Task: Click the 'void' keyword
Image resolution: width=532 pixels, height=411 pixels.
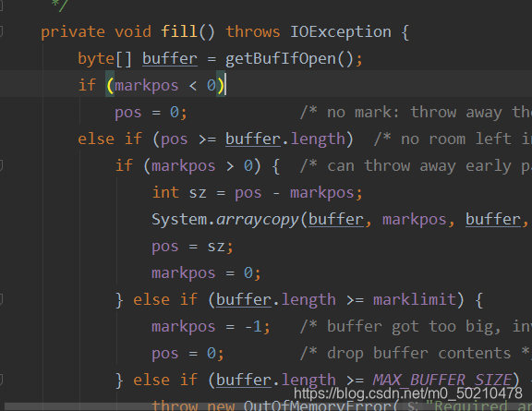Action: point(133,32)
